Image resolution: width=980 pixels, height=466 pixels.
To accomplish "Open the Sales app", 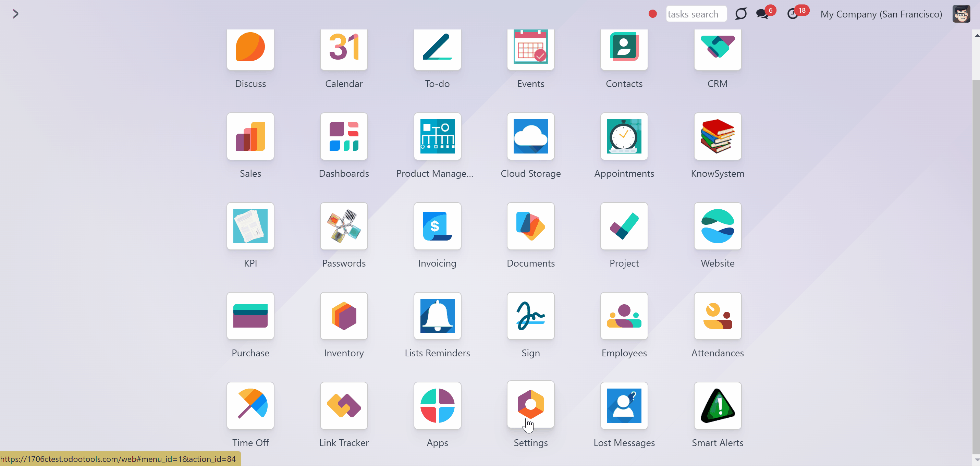I will pyautogui.click(x=250, y=137).
